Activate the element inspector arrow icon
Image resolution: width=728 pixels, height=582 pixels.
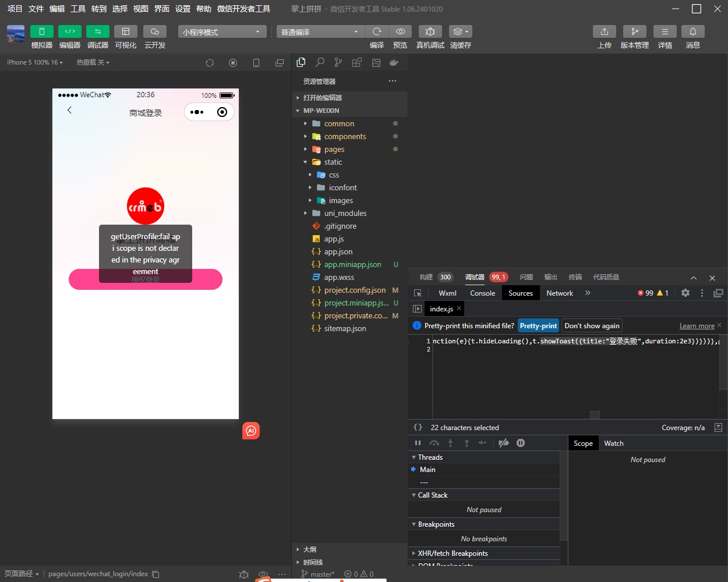tap(418, 293)
